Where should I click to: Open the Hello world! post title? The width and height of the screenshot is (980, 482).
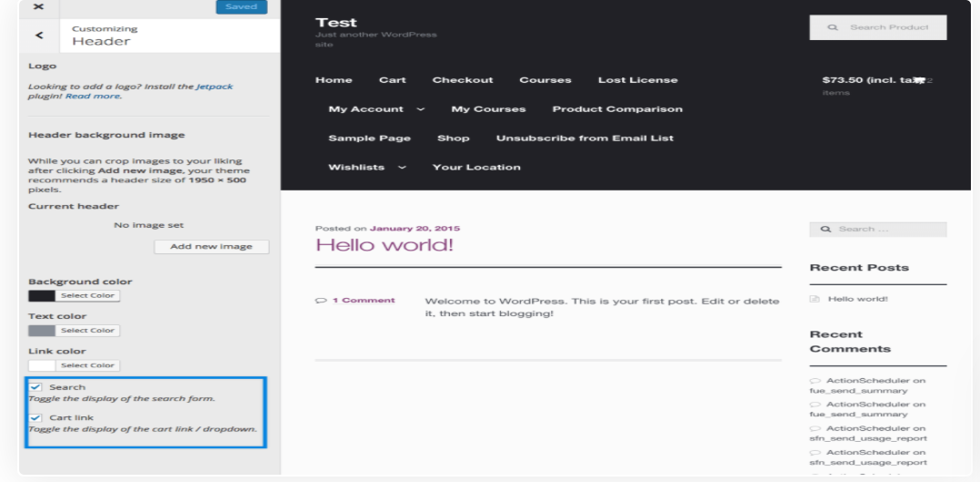tap(383, 245)
